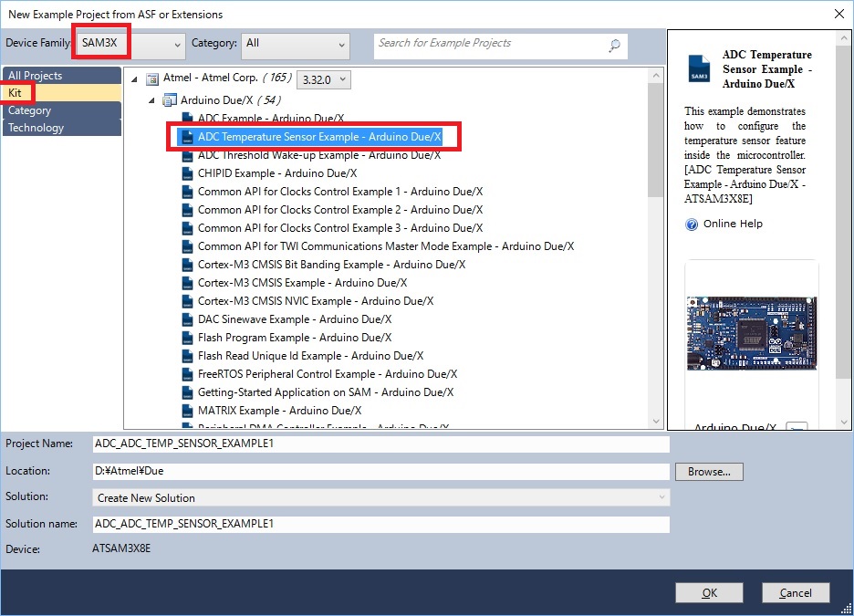Select FreeRTOS Peripheral Control Example row

pos(328,375)
